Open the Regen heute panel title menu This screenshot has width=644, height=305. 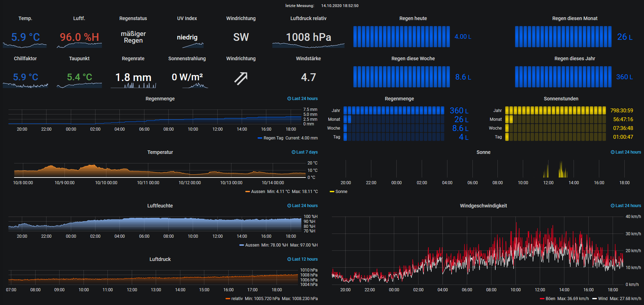[413, 18]
